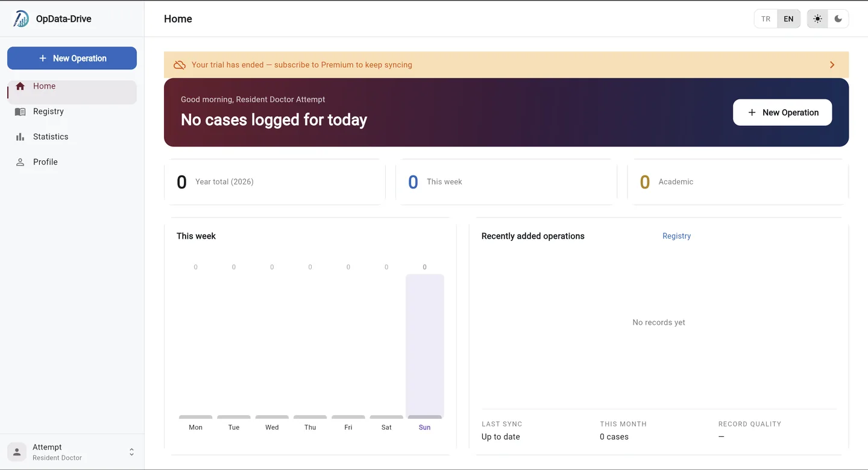The height and width of the screenshot is (470, 868).
Task: Click the cloud-off icon in trial banner
Action: (180, 64)
